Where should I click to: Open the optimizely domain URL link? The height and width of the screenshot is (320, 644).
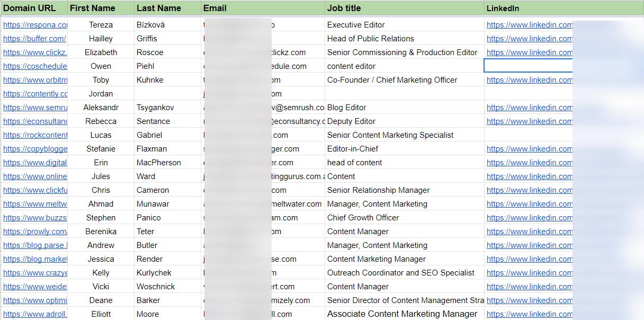click(35, 300)
